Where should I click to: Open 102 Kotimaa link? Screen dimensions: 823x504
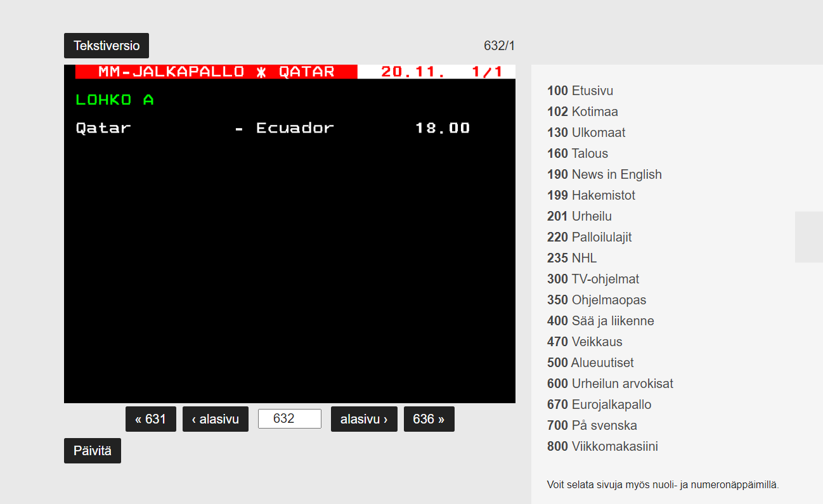(x=583, y=112)
